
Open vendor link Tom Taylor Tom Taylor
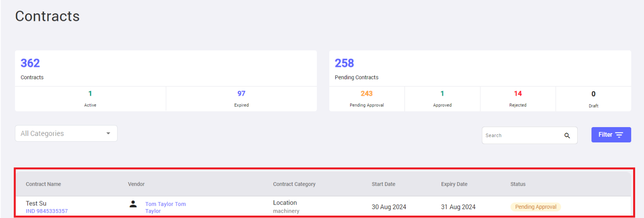(165, 208)
